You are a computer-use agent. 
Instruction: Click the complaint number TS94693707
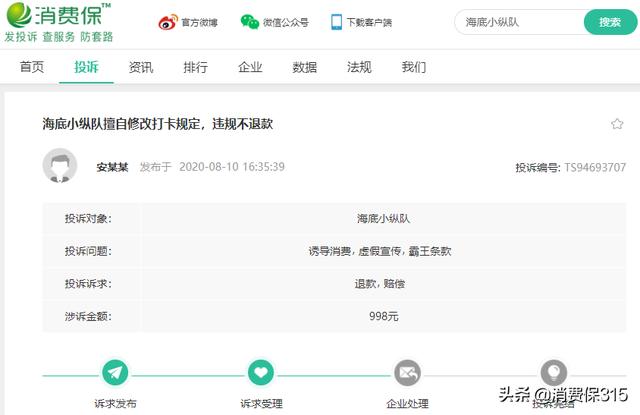click(x=595, y=167)
